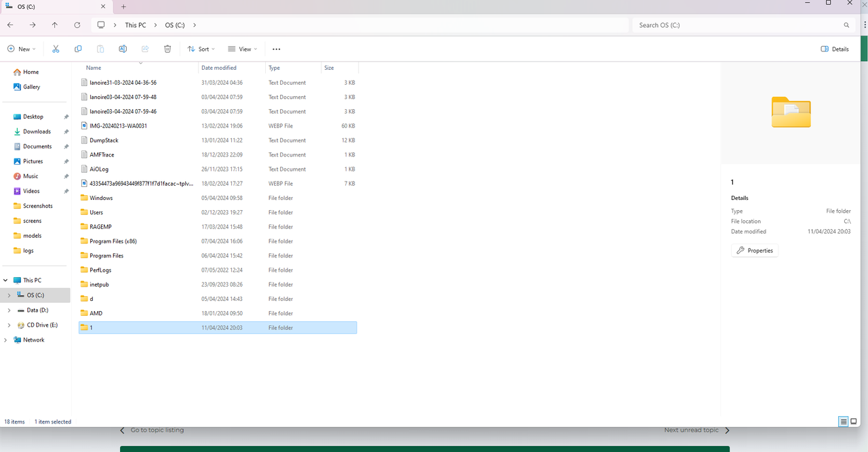868x452 pixels.
Task: Click the search magnifier icon
Action: tap(846, 25)
